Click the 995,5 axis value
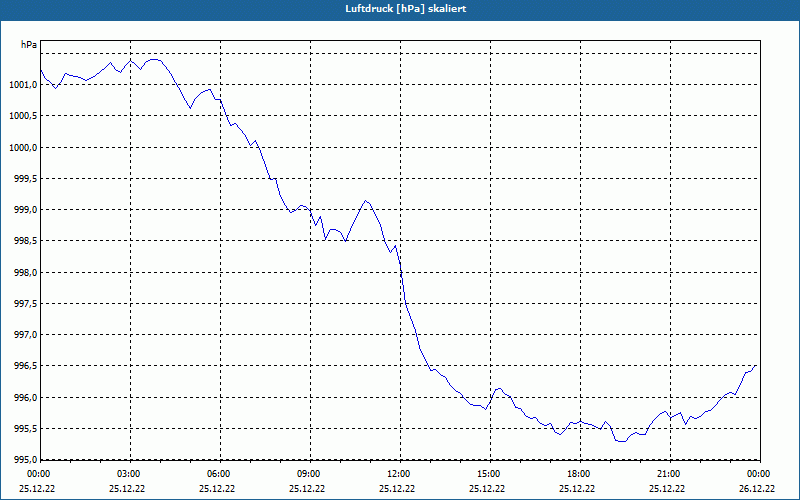This screenshot has height=500, width=800. [x=26, y=429]
